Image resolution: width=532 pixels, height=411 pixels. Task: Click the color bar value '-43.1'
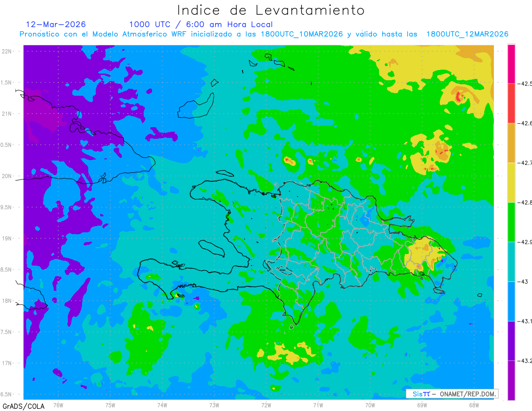tap(524, 321)
